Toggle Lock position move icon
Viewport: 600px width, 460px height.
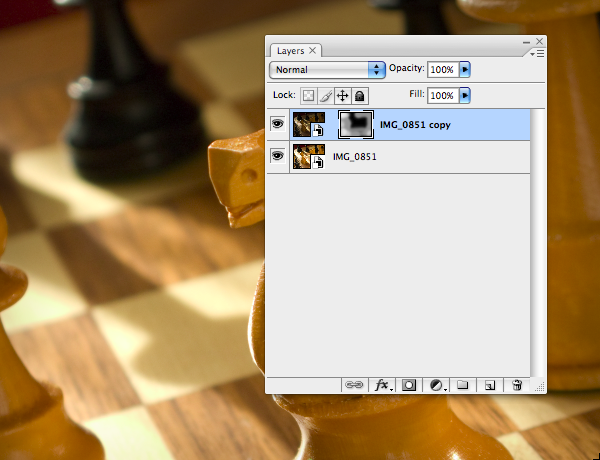coord(342,96)
